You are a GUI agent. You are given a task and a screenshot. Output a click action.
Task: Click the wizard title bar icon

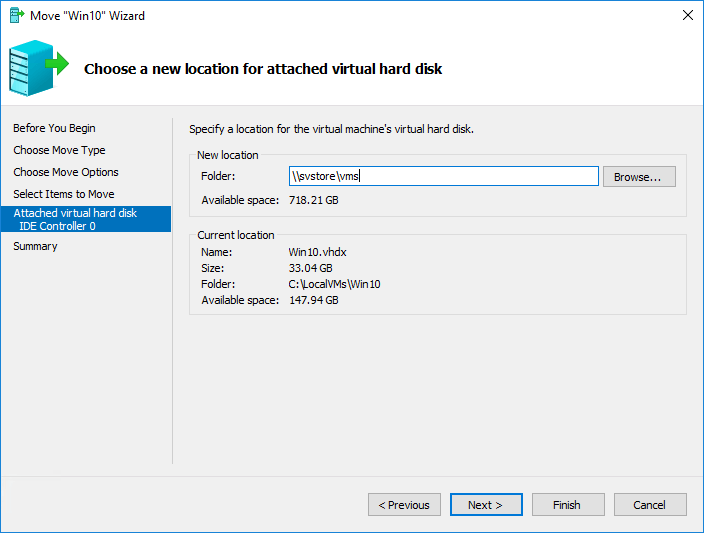17,15
